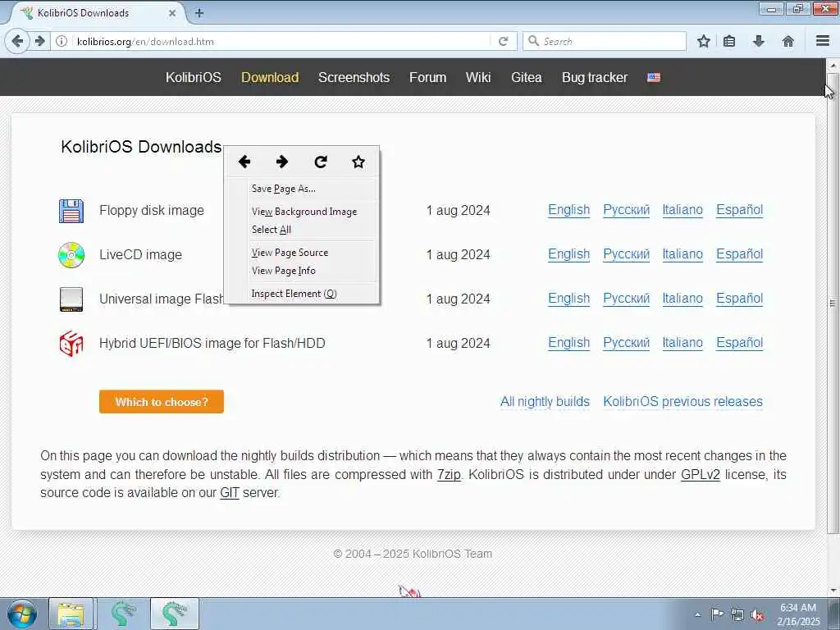This screenshot has height=630, width=840.
Task: Bookmark this page with the toolbar star icon
Action: pos(703,41)
